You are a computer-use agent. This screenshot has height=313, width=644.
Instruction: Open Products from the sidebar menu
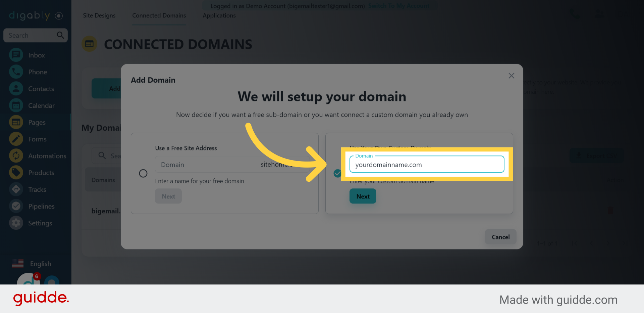41,173
